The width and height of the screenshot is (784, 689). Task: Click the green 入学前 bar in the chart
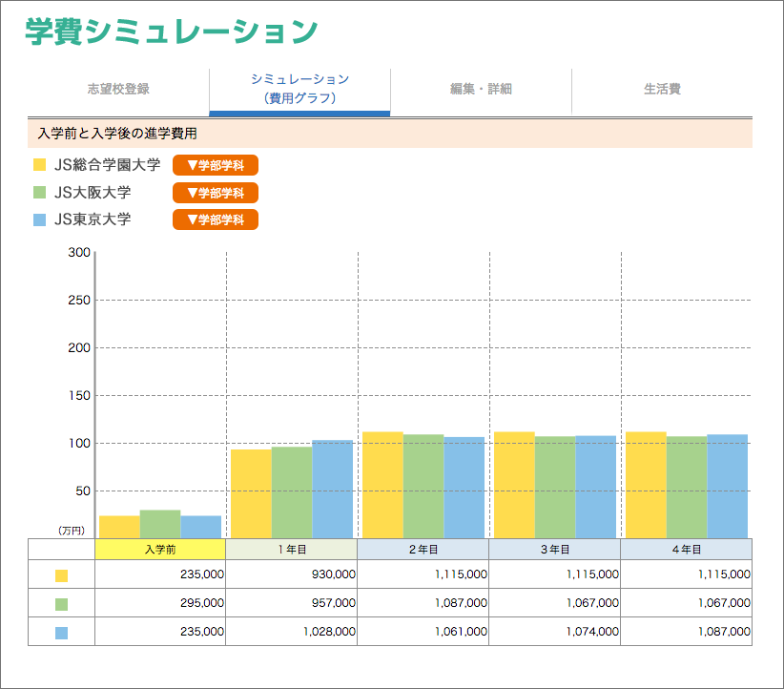(160, 524)
